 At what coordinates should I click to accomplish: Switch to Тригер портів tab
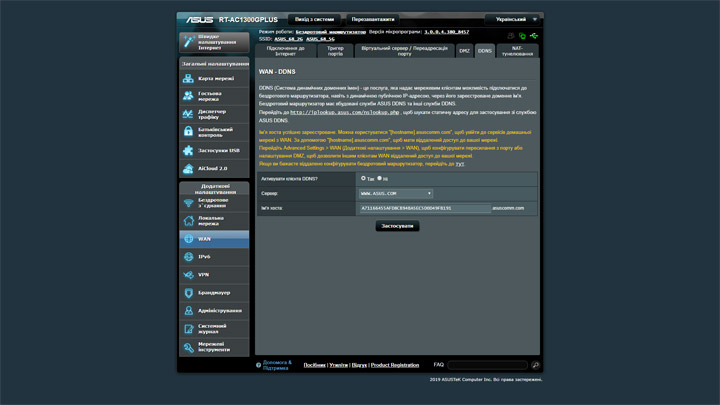point(335,51)
